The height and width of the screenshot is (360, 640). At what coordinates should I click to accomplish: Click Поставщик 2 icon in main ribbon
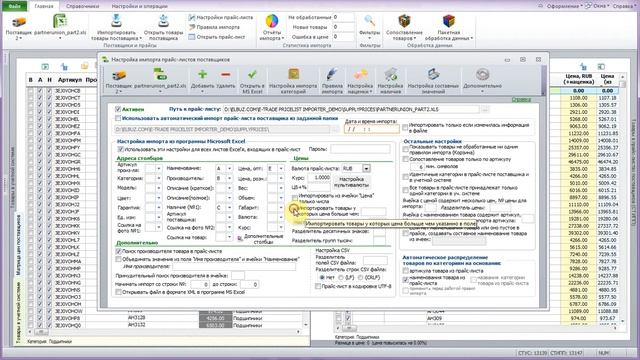click(18, 22)
